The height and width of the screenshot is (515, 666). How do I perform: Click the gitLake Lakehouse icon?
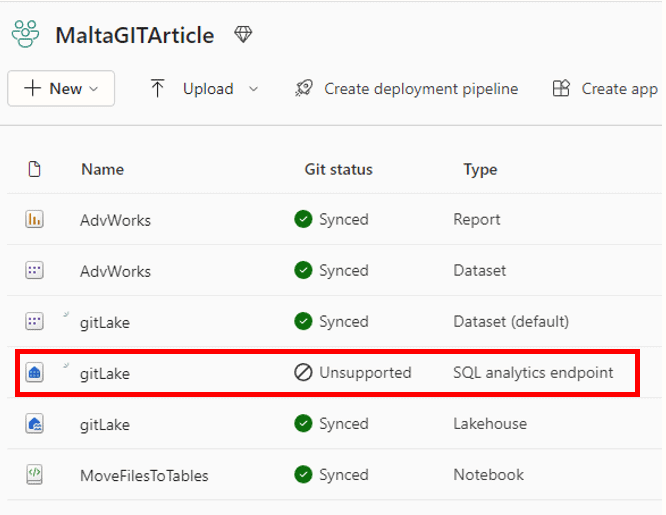coord(34,424)
